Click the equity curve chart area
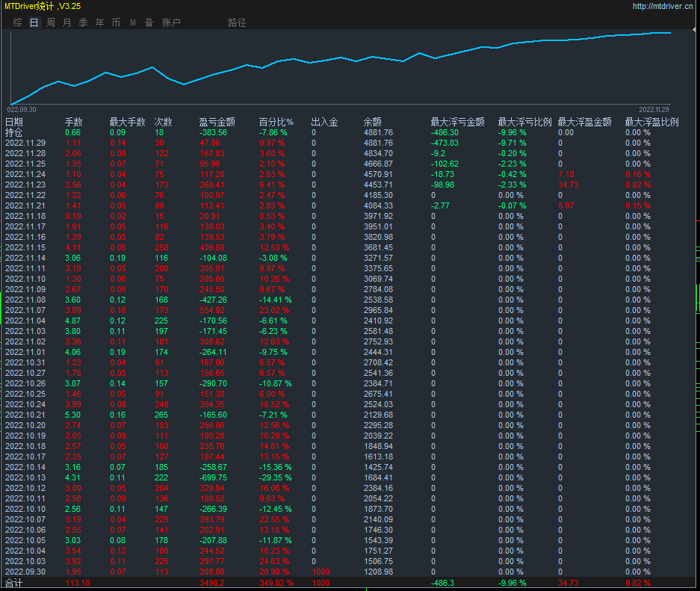This screenshot has width=700, height=591. click(x=340, y=68)
